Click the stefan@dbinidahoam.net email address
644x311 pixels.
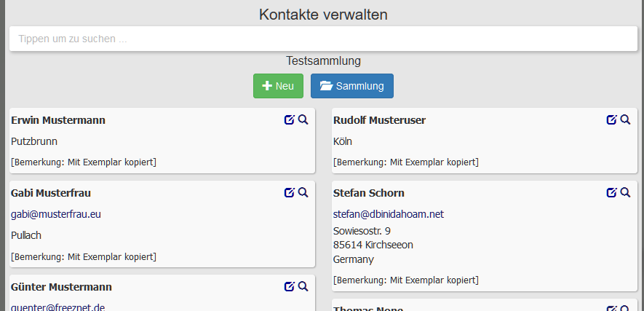pos(388,214)
